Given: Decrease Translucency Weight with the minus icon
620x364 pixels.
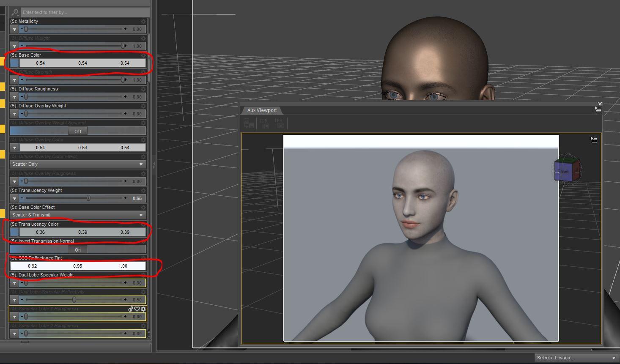Looking at the screenshot, I should pos(22,198).
